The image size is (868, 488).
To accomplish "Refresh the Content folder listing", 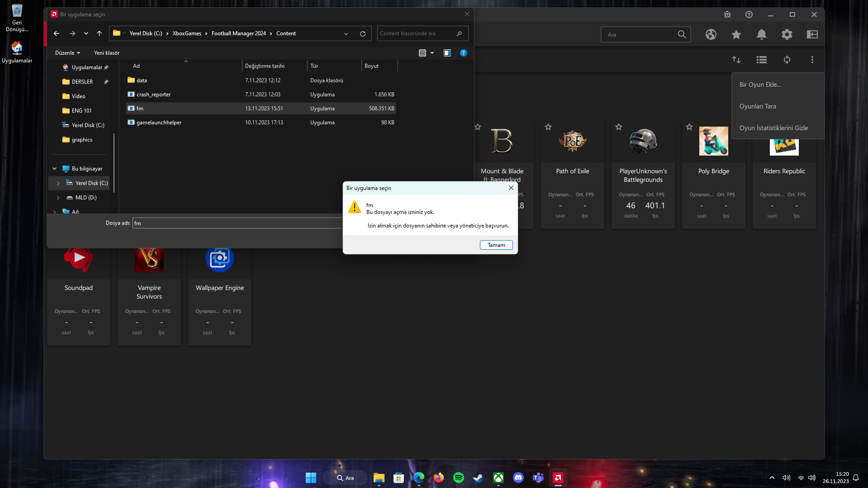I will tap(363, 33).
